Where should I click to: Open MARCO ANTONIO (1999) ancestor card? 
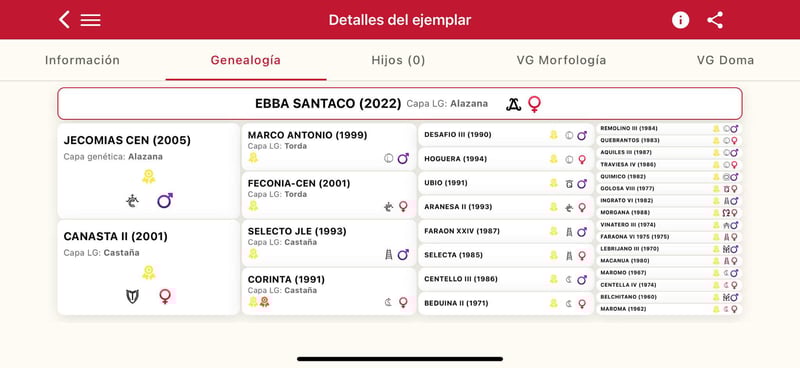click(x=329, y=146)
